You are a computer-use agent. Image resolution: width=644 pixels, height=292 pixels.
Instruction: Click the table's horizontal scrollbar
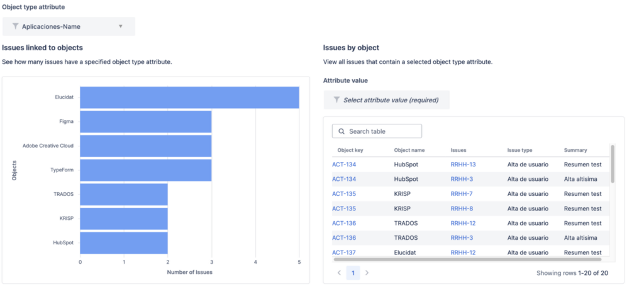click(x=467, y=259)
